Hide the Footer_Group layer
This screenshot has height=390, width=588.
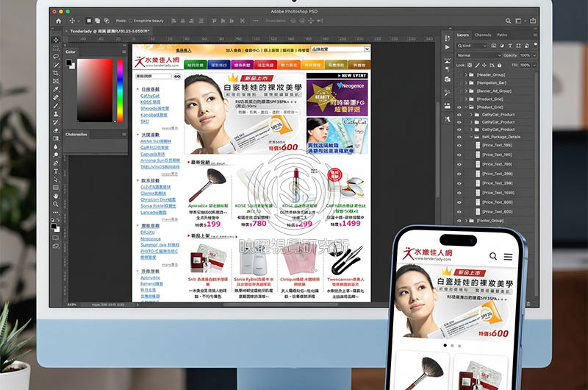[x=459, y=221]
